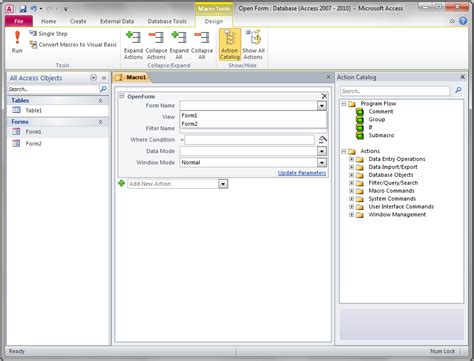The width and height of the screenshot is (474, 361).
Task: Open the Form Name dropdown arrow
Action: click(x=322, y=106)
